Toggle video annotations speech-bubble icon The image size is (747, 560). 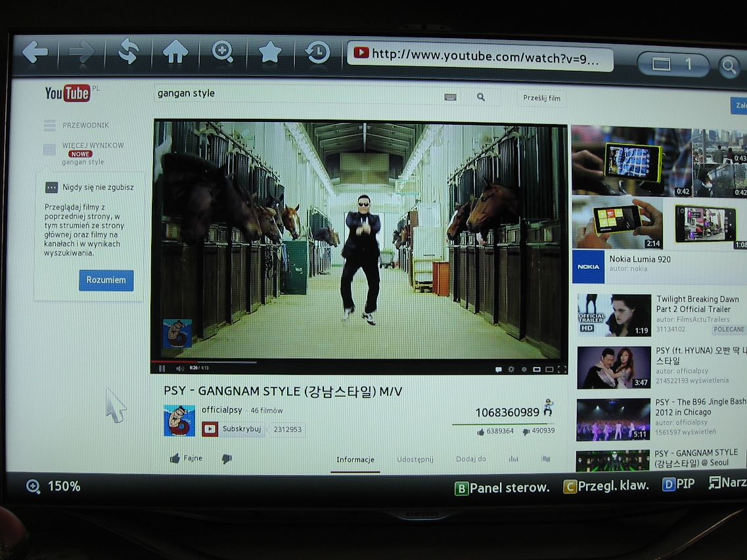click(498, 370)
